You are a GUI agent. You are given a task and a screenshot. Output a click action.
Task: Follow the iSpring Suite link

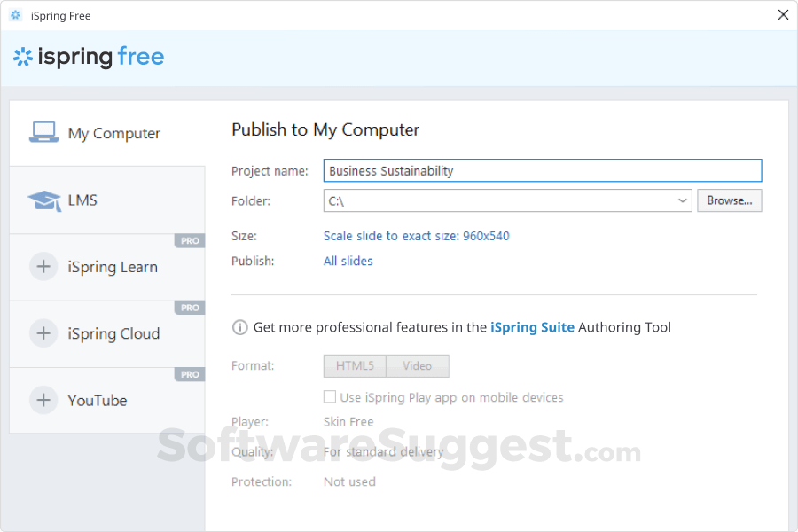(x=532, y=327)
